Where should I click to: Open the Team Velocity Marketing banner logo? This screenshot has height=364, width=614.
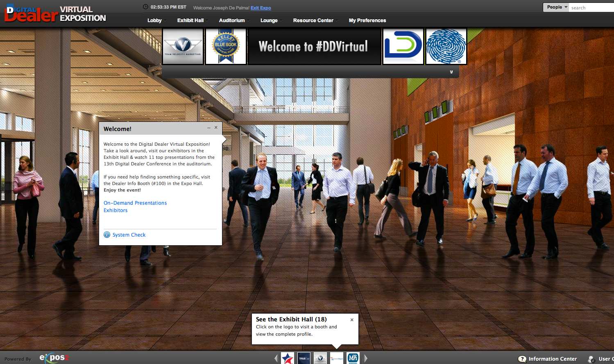(183, 46)
